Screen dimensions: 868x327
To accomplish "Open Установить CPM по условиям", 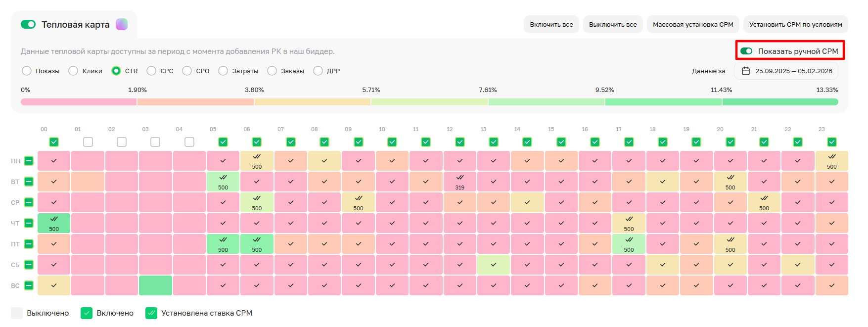I will [x=795, y=24].
